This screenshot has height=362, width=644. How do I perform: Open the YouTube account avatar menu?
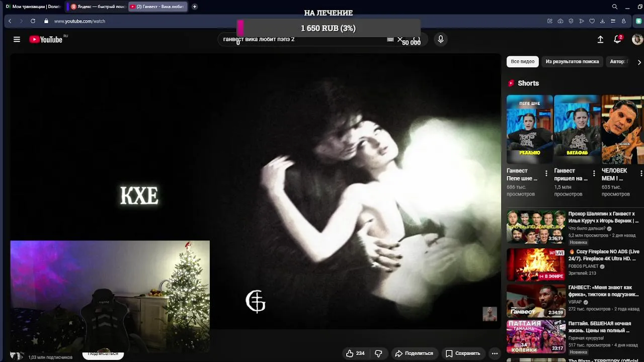point(637,39)
